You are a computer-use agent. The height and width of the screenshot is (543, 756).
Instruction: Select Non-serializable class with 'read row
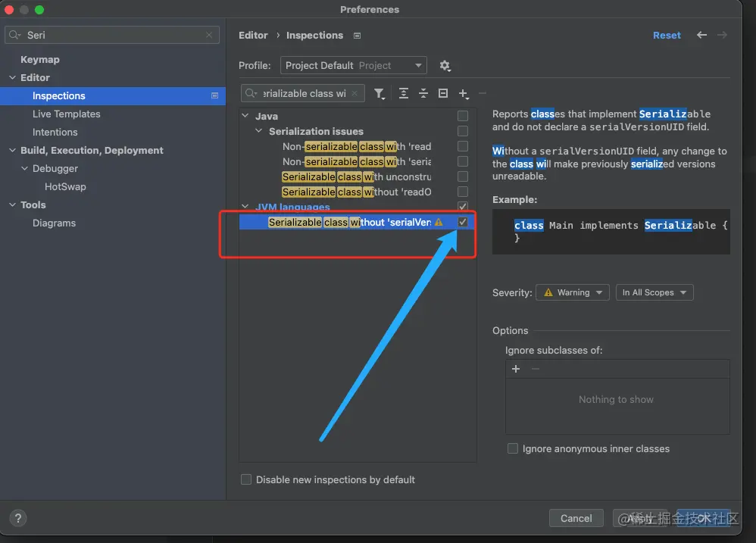coord(357,146)
